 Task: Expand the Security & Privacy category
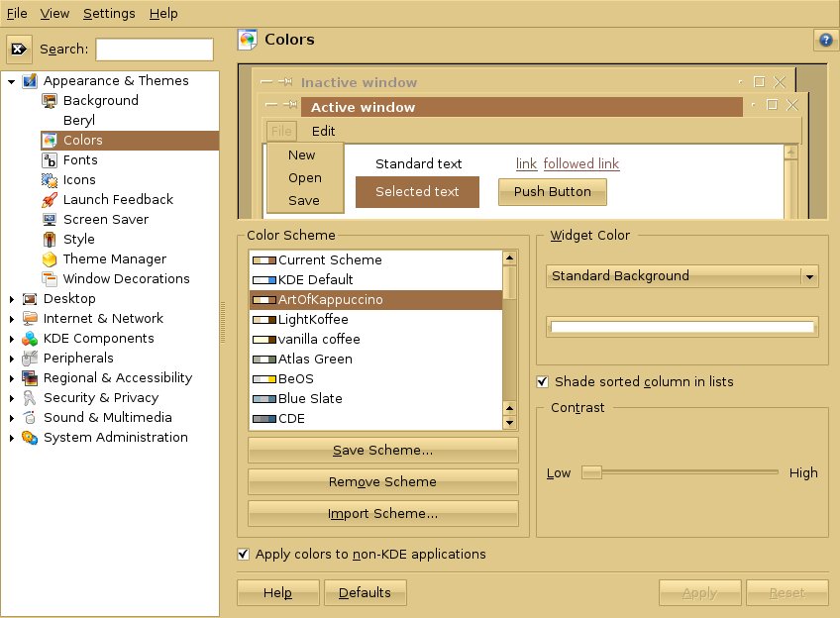coord(11,398)
